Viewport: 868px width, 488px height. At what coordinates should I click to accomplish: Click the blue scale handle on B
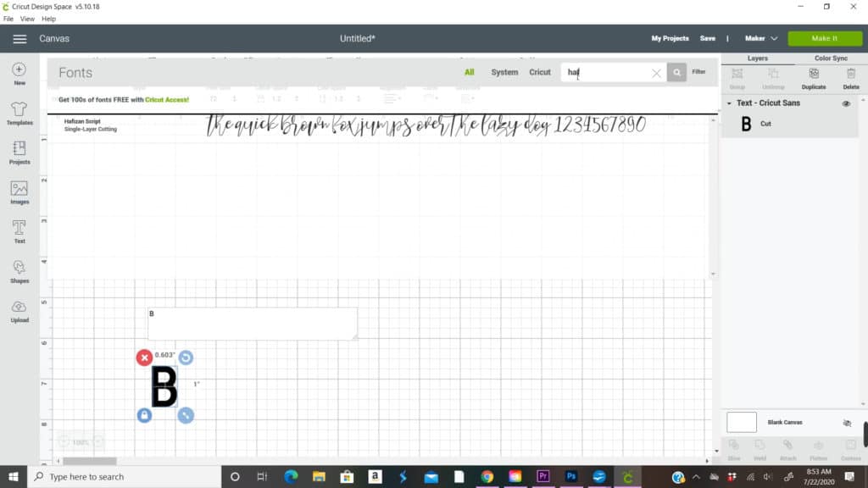coord(186,415)
